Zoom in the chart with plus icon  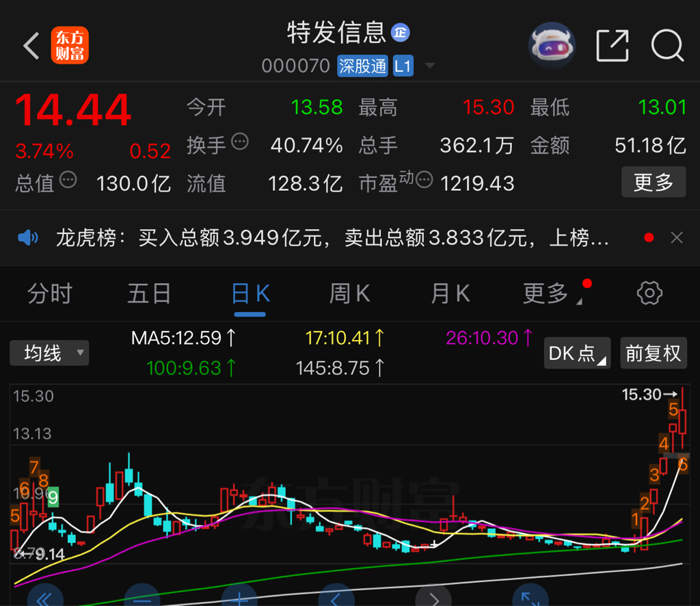pos(239,598)
